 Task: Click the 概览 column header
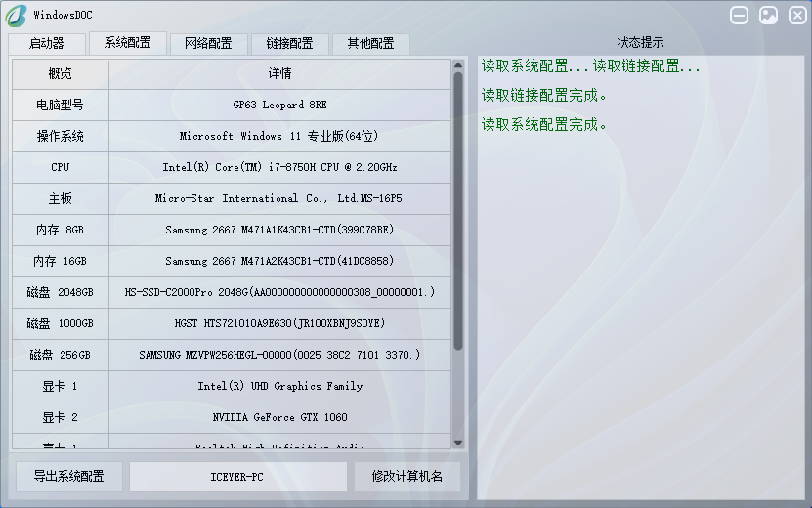click(x=60, y=74)
